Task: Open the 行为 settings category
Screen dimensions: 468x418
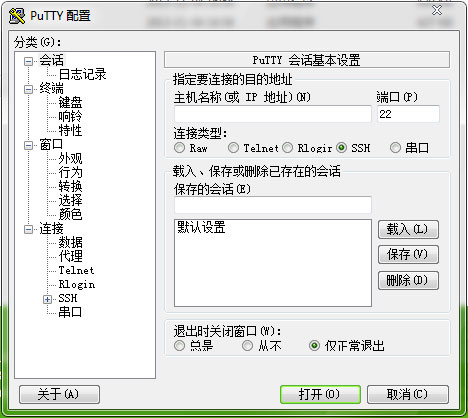Action: tap(70, 172)
